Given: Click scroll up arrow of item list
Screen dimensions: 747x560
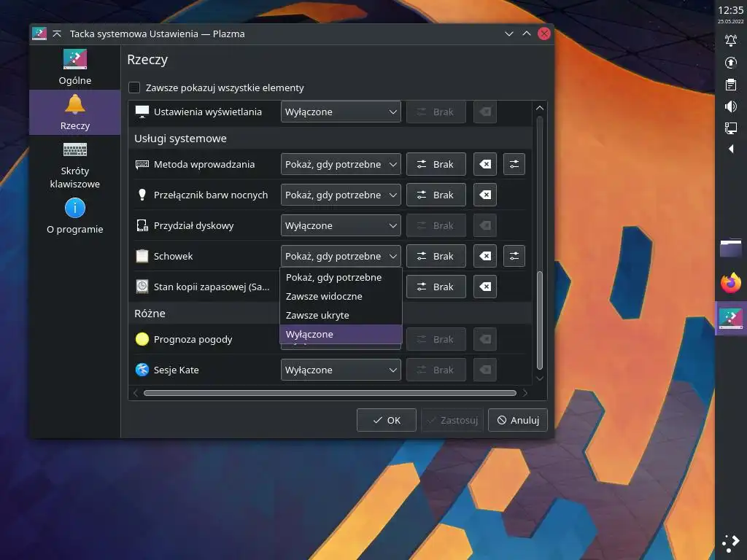Looking at the screenshot, I should tap(540, 108).
